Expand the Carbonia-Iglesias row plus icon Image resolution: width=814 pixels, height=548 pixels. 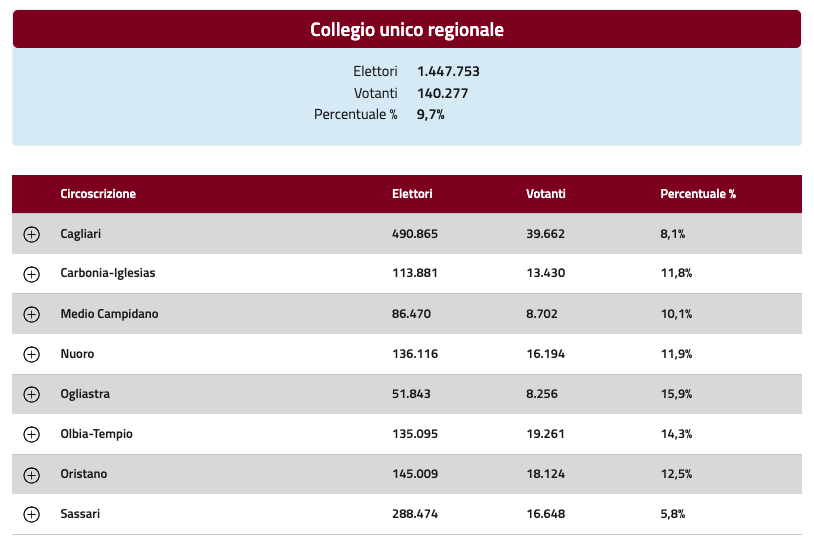click(32, 274)
